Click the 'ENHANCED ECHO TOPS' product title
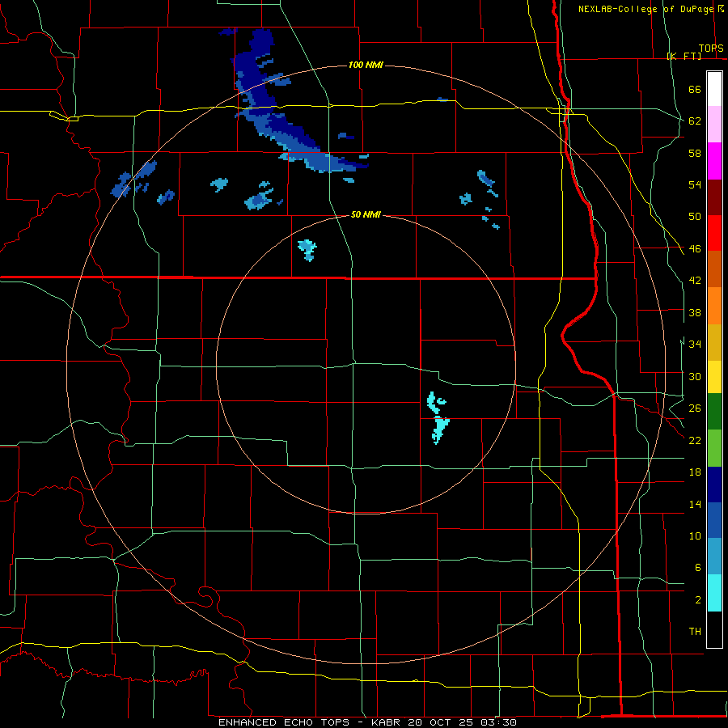Screen dimensions: 728x728 (284, 722)
